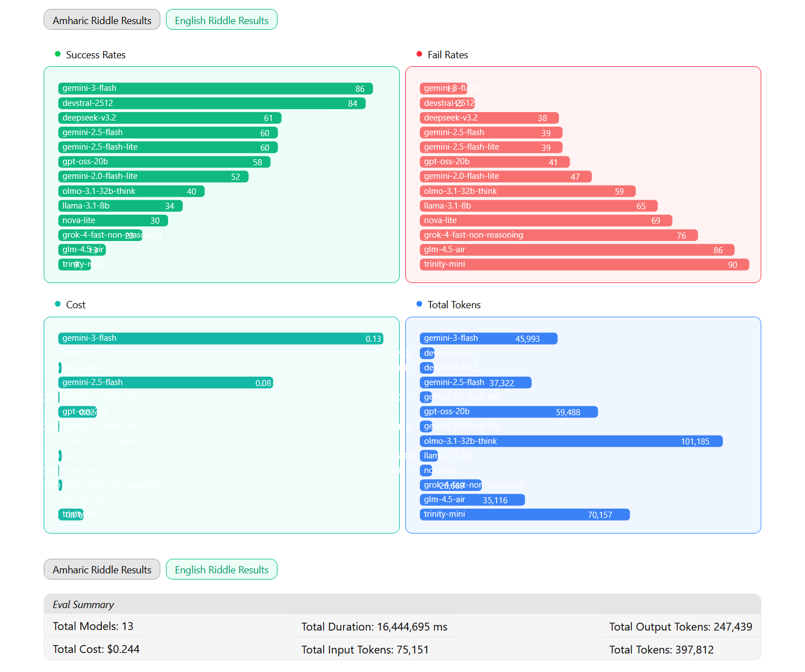Click gemini-3-flash bar in Success Rates chart
Image resolution: width=805 pixels, height=672 pixels.
coord(215,89)
